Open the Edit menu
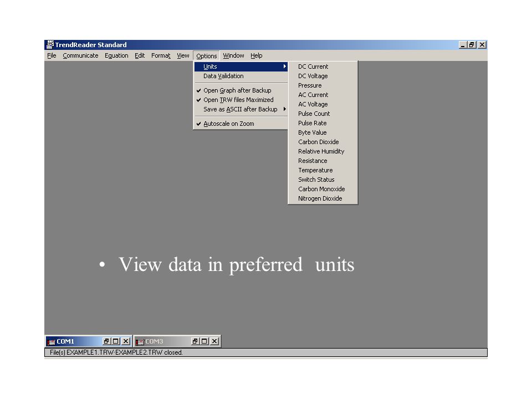Image resolution: width=532 pixels, height=399 pixels. (140, 55)
